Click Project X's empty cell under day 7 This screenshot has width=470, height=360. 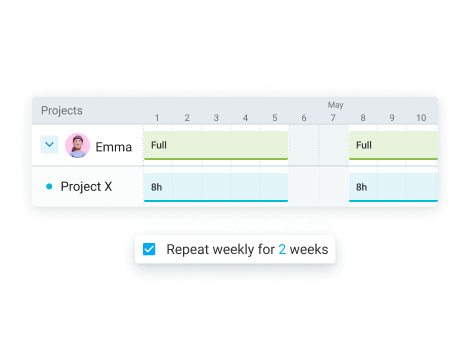point(333,187)
